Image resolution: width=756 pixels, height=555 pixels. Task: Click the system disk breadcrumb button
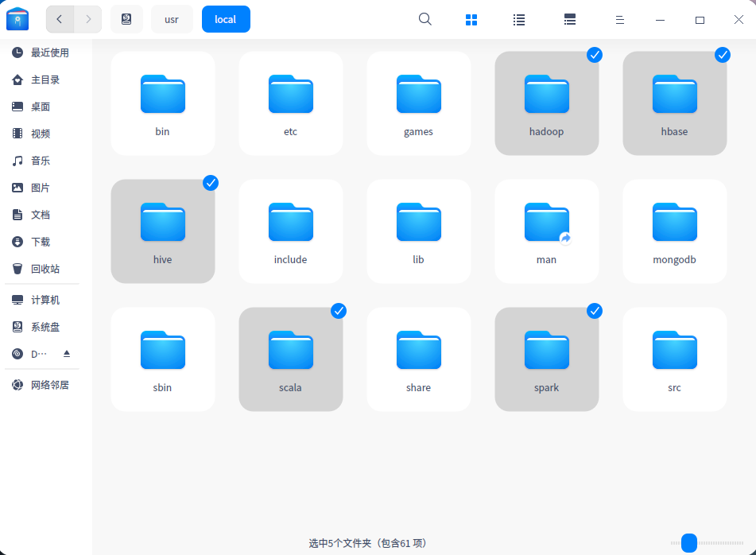coord(126,19)
